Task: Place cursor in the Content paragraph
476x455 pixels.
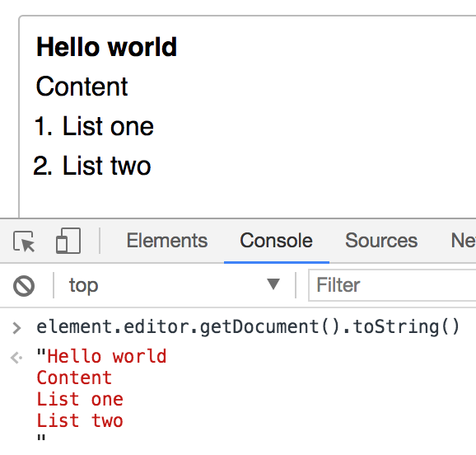Action: click(x=82, y=87)
